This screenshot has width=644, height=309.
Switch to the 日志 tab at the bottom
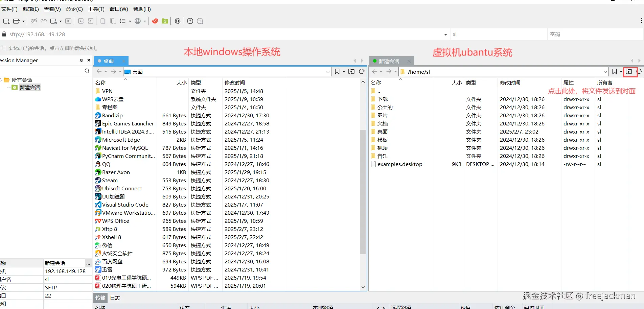pos(115,298)
